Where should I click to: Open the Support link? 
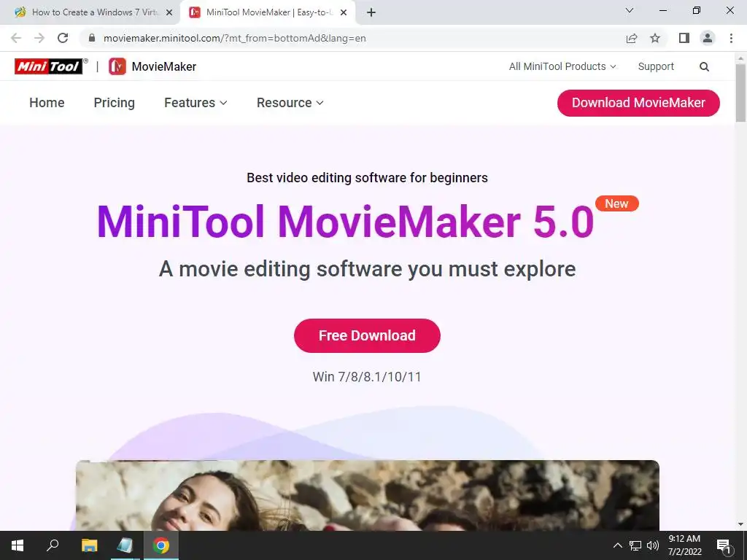tap(656, 66)
